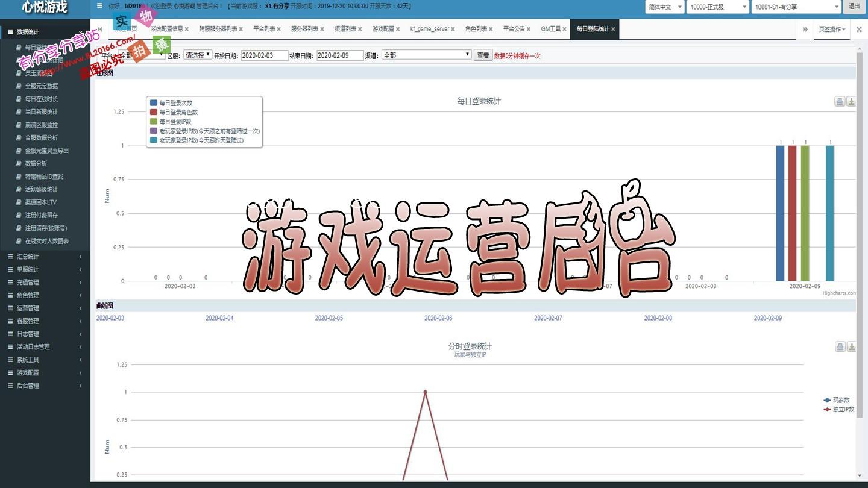
Task: Toggle 老玩家登录IP数(今天跟昨天登陆过) legend item
Action: coord(197,140)
